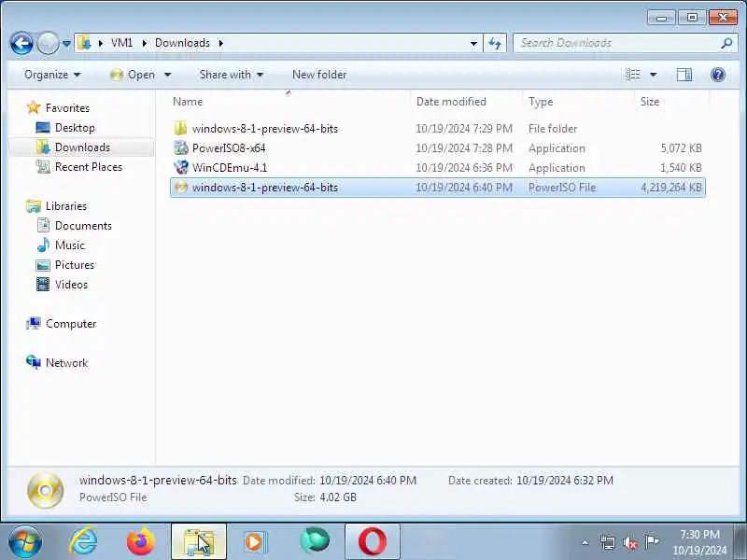Viewport: 747px width, 560px height.
Task: Click Windows Explorer taskbar button
Action: (x=199, y=542)
